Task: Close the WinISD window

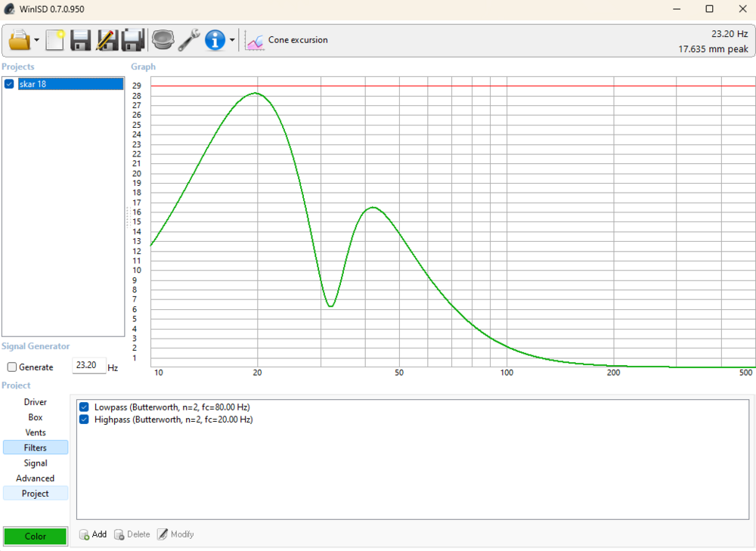Action: click(x=742, y=9)
